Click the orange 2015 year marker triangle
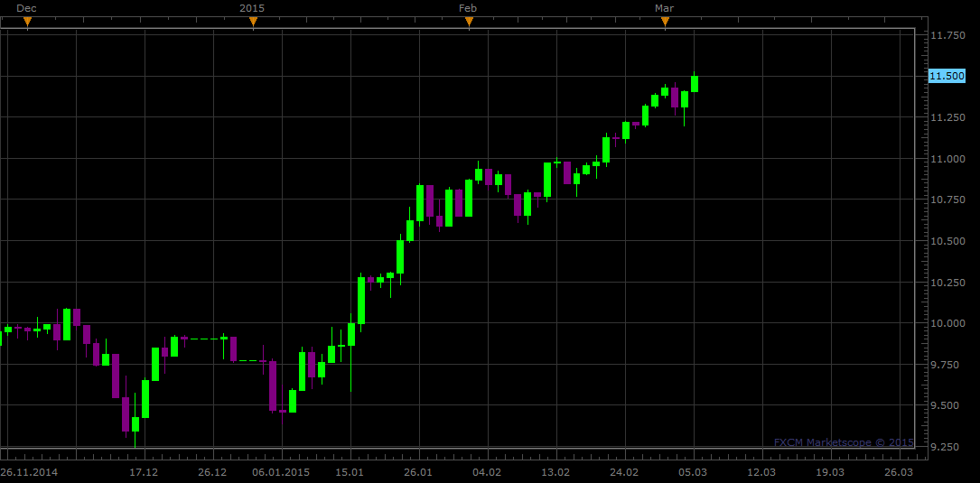The height and width of the screenshot is (483, 980). coord(253,21)
